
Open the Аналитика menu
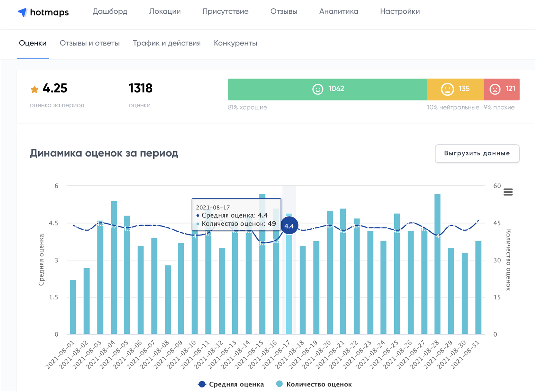click(x=339, y=11)
